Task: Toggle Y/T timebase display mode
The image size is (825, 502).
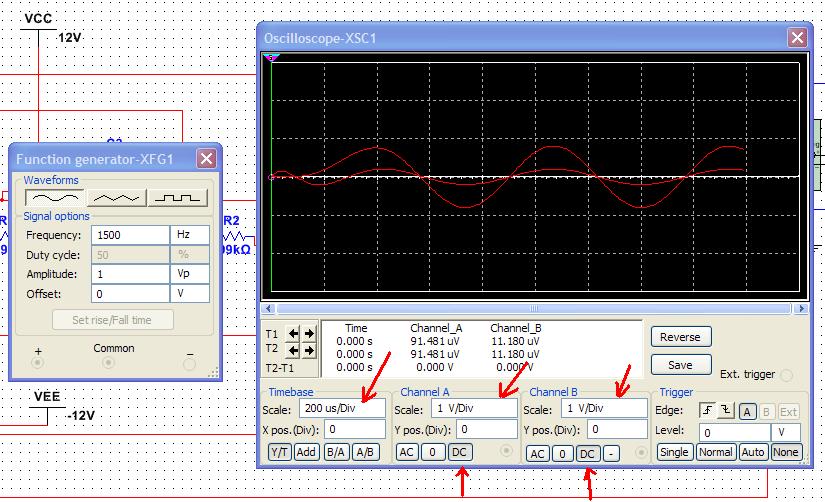Action: [x=279, y=452]
